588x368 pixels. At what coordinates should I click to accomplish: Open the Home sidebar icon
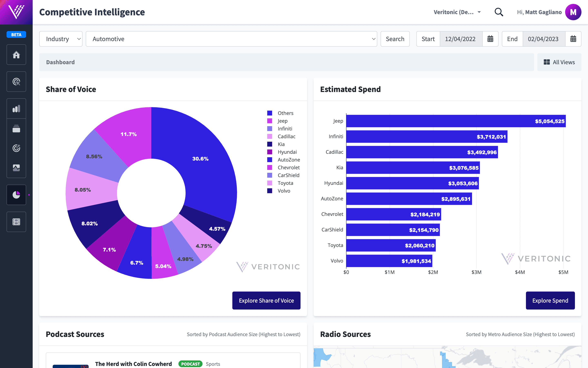[x=16, y=55]
